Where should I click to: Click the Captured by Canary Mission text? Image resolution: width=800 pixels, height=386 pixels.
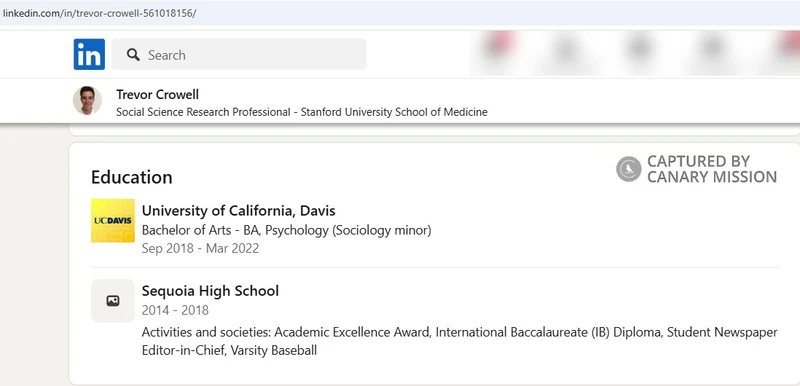click(712, 169)
